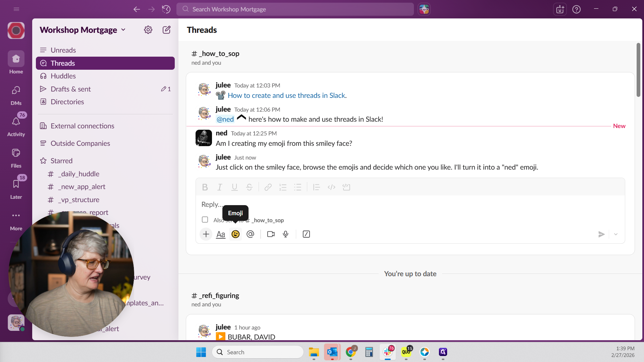The height and width of the screenshot is (362, 644).
Task: Toggle the Aa formatting display button
Action: coord(221,234)
